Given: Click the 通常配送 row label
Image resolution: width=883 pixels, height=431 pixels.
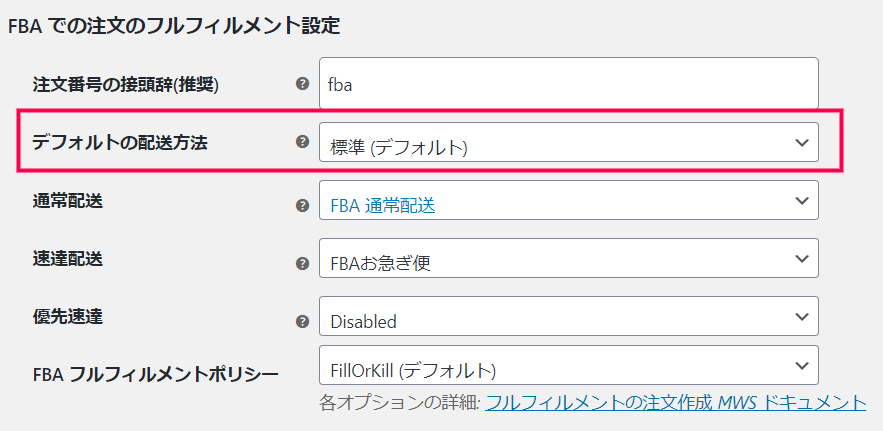Looking at the screenshot, I should pos(68,201).
